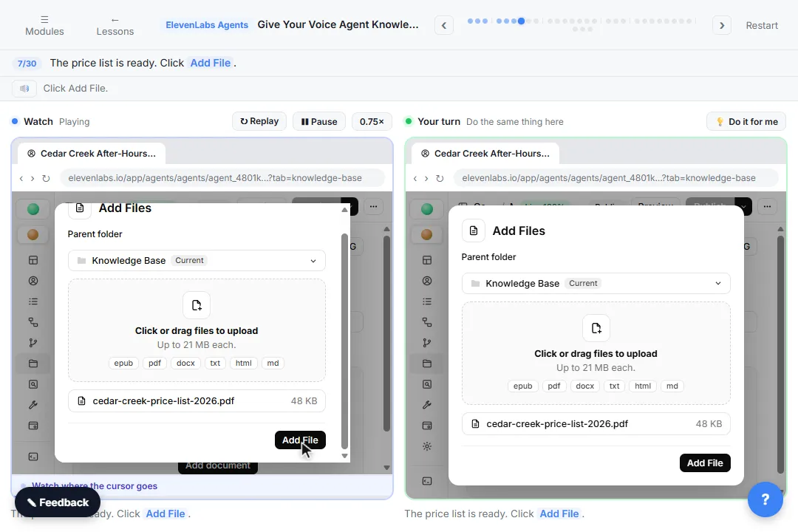Click the wrench tools icon in Your turn sidebar
Viewport: 798px width, 532px height.
[x=427, y=405]
